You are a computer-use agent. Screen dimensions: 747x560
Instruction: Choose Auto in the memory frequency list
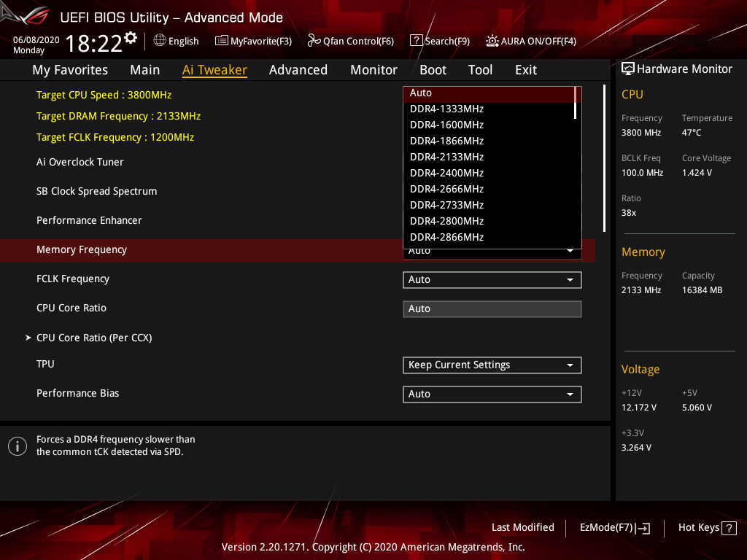489,94
